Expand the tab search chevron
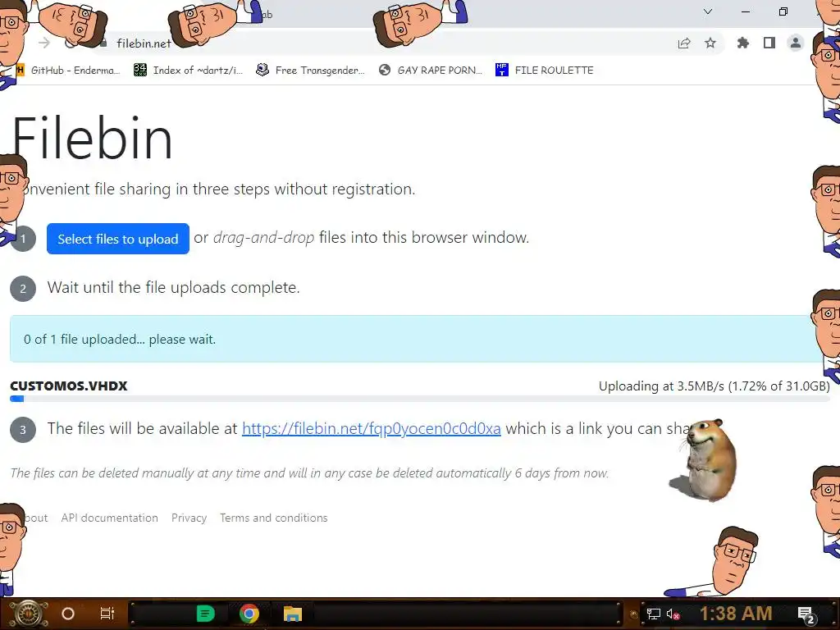The image size is (840, 630). coord(708,11)
